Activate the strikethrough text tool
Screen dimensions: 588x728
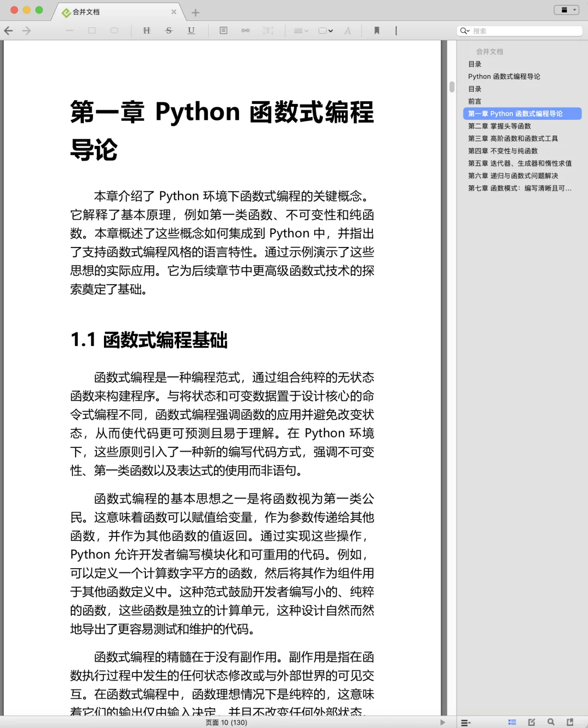click(x=169, y=30)
